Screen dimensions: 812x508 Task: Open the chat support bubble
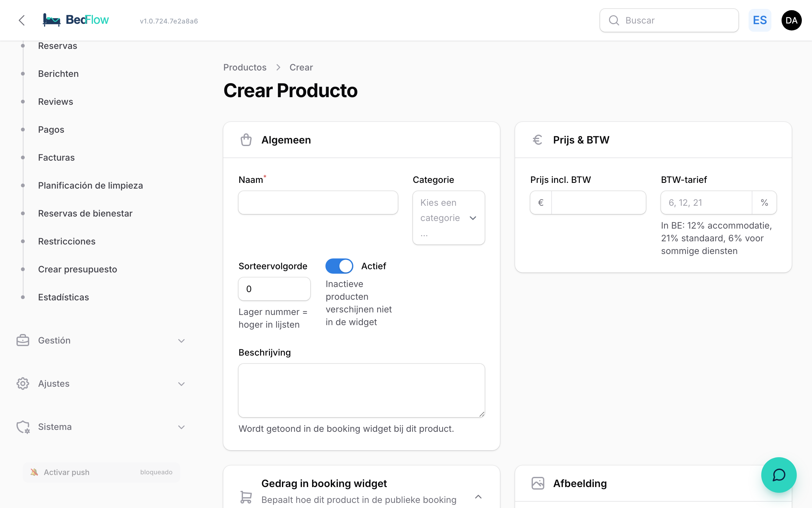(x=778, y=475)
